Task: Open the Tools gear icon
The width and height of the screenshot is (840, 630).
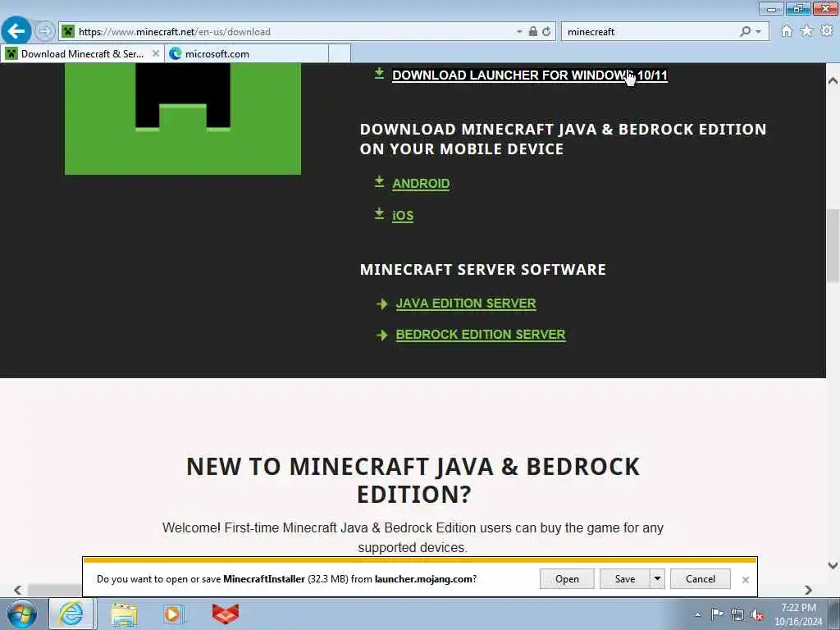Action: 827,31
